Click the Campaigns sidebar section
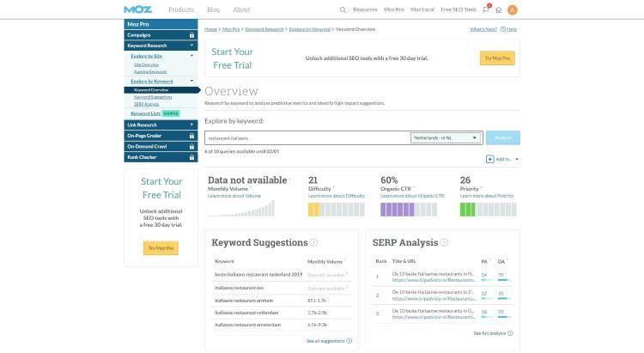644x353 pixels. click(161, 35)
